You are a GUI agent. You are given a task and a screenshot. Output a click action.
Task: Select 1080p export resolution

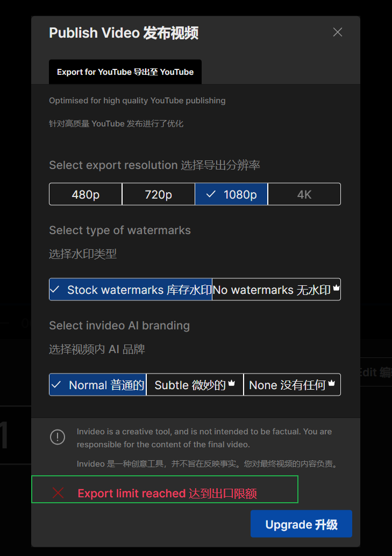(x=231, y=194)
